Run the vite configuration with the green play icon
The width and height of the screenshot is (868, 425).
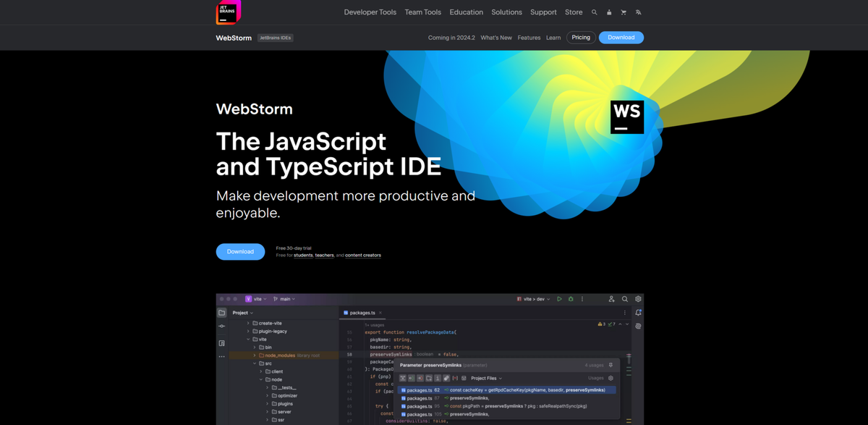560,298
